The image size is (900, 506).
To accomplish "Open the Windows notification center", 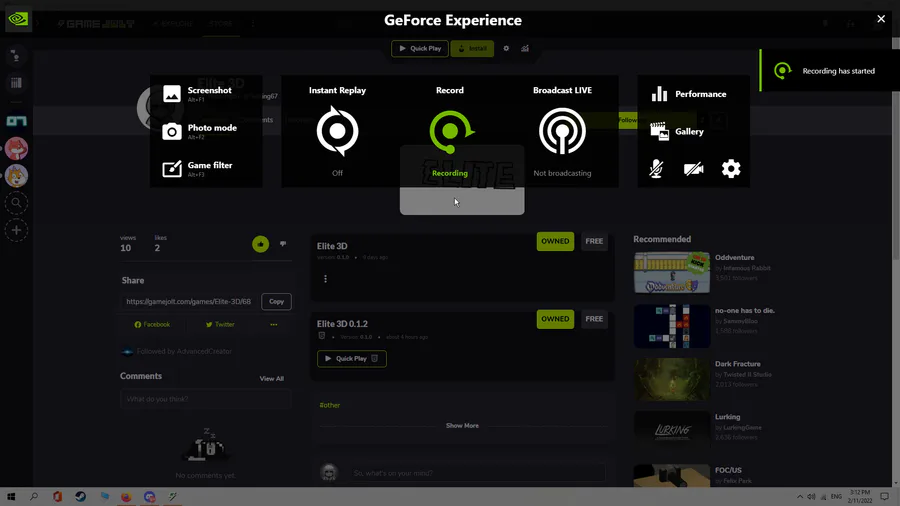I will click(x=885, y=497).
